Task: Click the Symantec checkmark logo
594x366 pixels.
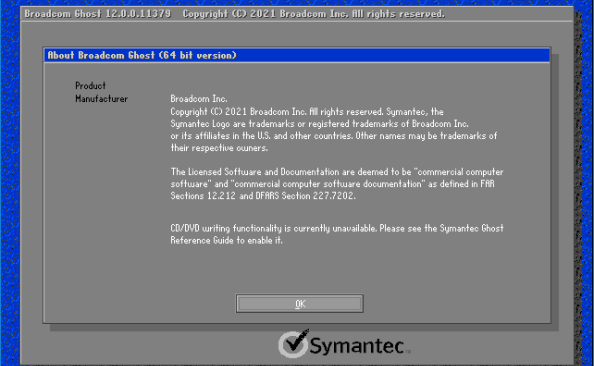Action: (x=294, y=344)
